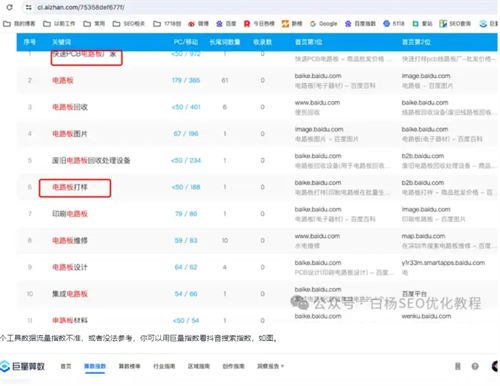This screenshot has width=500, height=386.
Task: Open the 今日热榜 bookmark
Action: (x=259, y=24)
